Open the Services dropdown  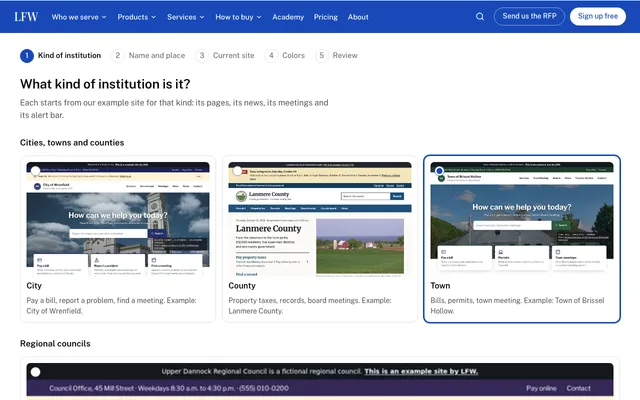(185, 17)
